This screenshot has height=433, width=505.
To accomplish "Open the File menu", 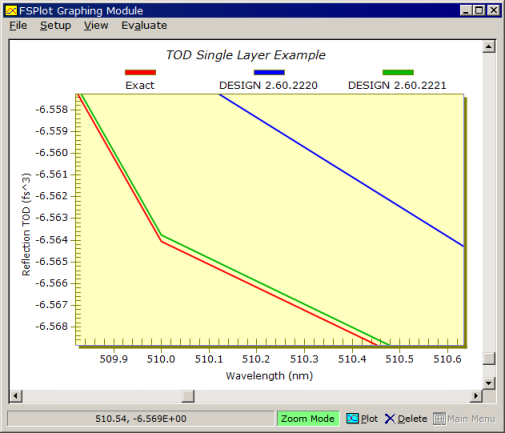I will tap(18, 25).
